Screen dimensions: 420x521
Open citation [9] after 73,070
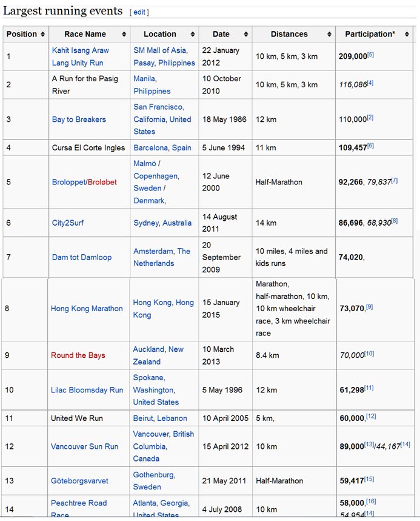(369, 307)
